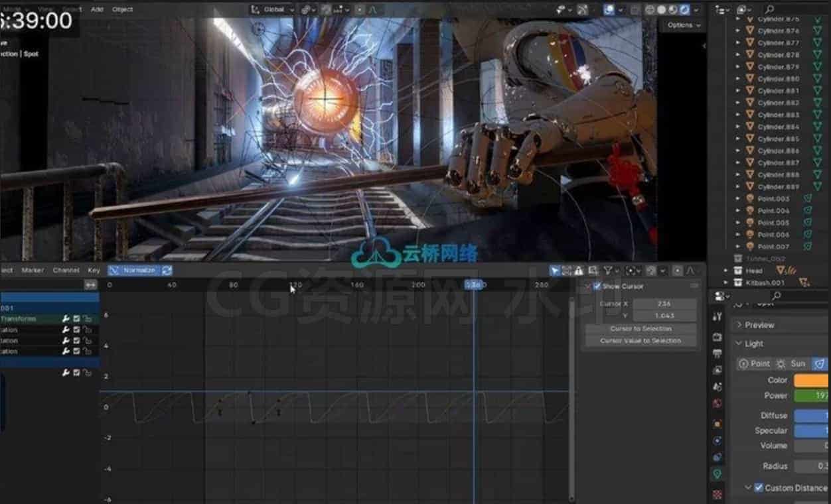Viewport: 831px width, 504px height.
Task: Click the Cursor Value to Selection button
Action: point(641,341)
